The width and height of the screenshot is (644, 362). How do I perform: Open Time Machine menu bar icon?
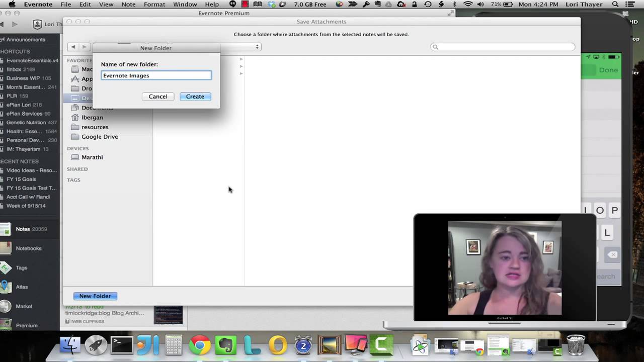[x=428, y=4]
